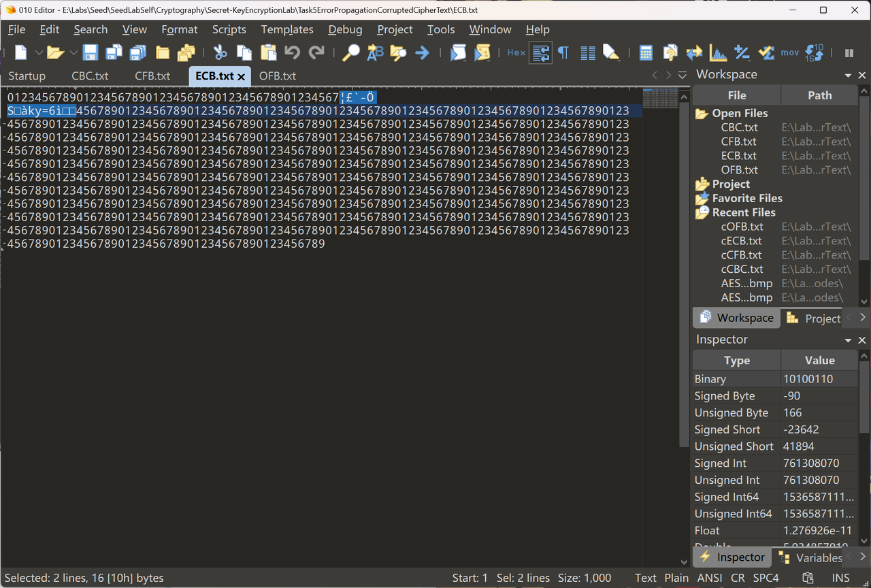Close the ECB.txt tab

pos(242,77)
